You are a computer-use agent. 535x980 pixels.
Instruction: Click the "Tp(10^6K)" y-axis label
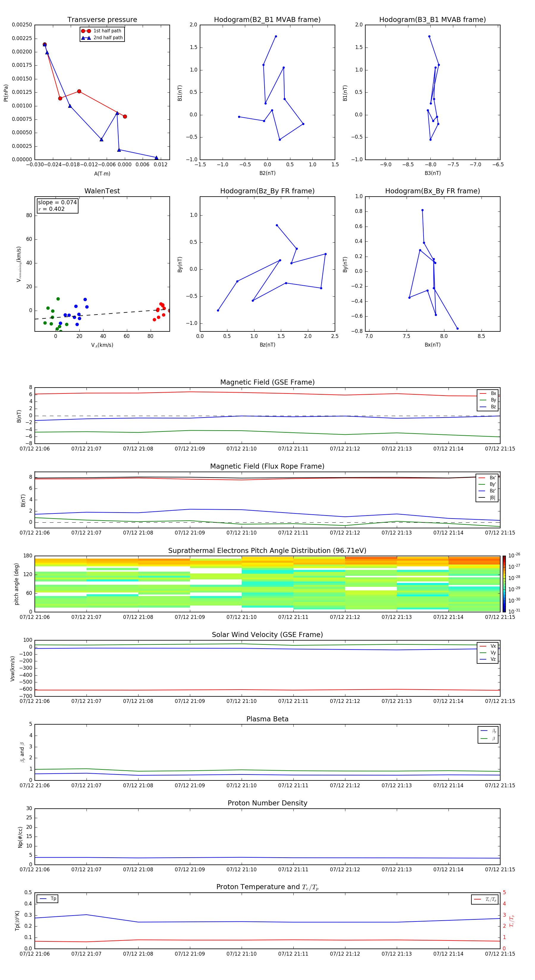click(17, 921)
